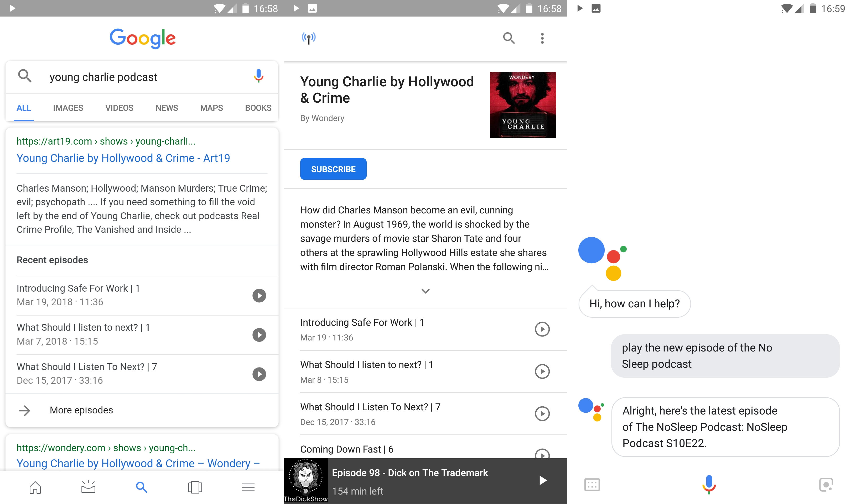Open the Google Lens camera icon

(826, 485)
